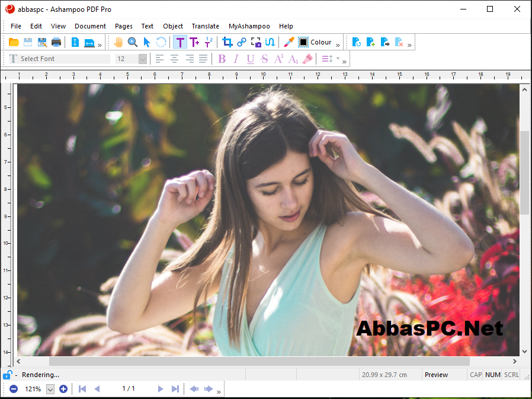This screenshot has height=399, width=532.
Task: Select the arrow pointer tool
Action: pyautogui.click(x=146, y=42)
